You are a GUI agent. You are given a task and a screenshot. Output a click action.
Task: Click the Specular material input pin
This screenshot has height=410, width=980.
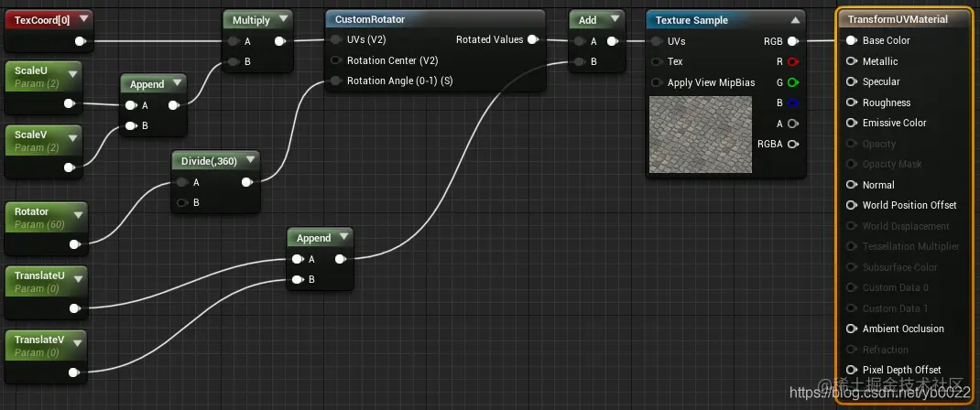(851, 81)
